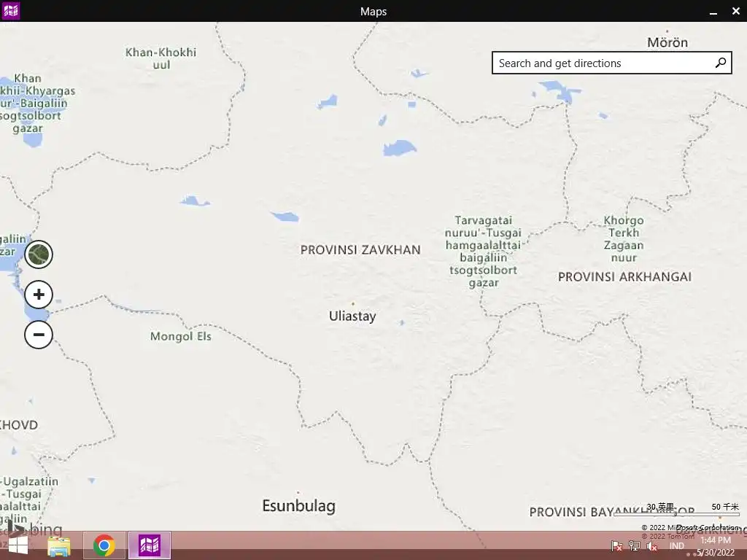Image resolution: width=747 pixels, height=560 pixels.
Task: Zoom out with the minus button
Action: click(39, 334)
